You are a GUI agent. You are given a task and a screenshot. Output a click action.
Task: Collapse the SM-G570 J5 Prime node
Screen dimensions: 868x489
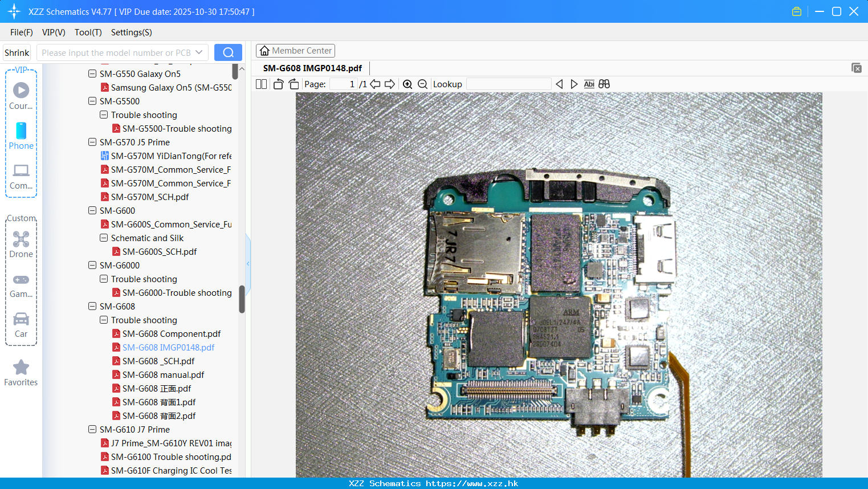point(92,142)
